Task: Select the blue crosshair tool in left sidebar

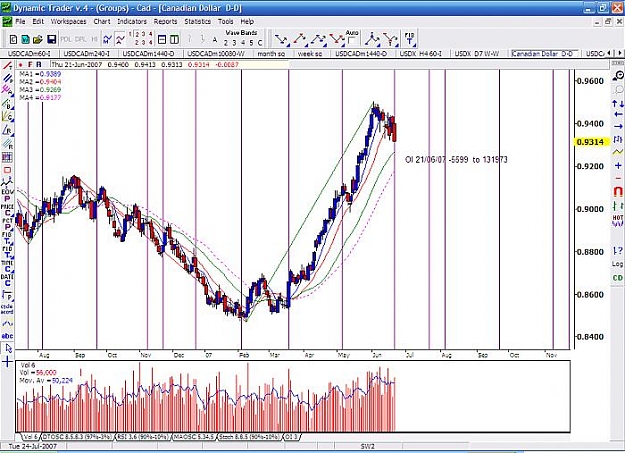Action: pyautogui.click(x=7, y=362)
